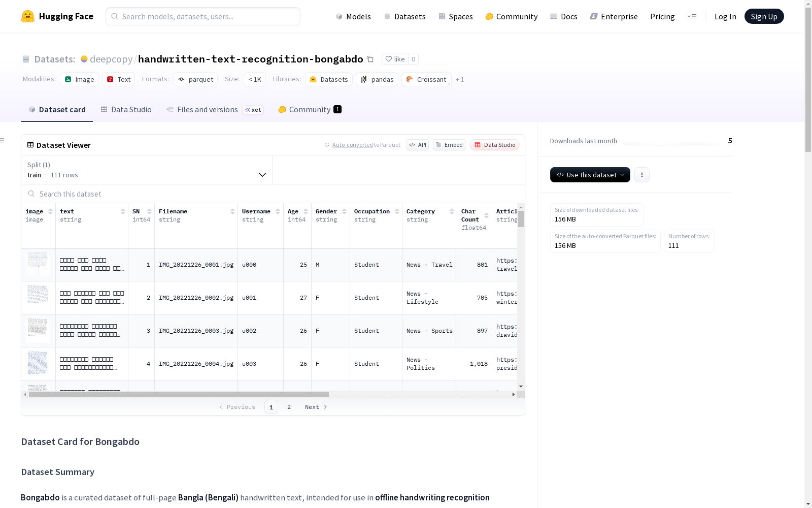Sort the Username column
Image resolution: width=812 pixels, height=508 pixels.
pyautogui.click(x=278, y=211)
